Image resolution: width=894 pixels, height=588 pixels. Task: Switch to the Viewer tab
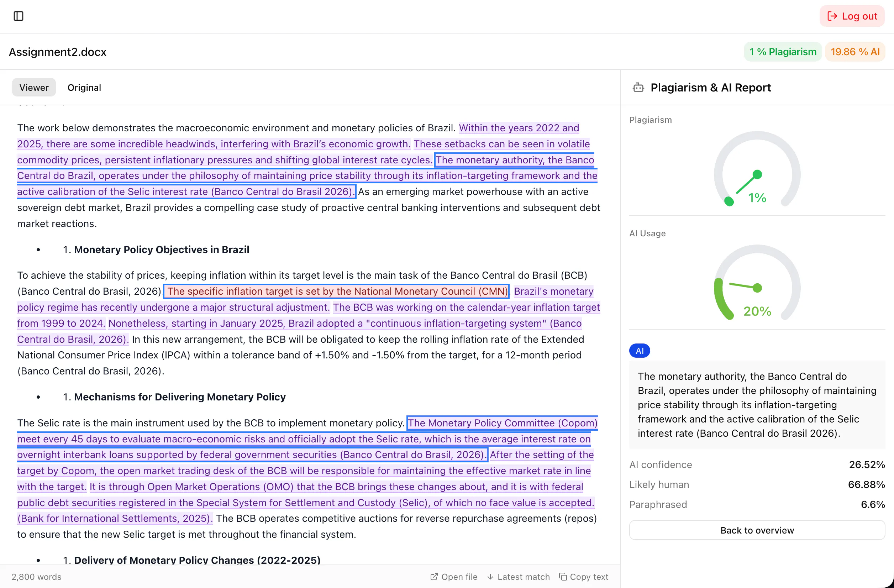click(x=34, y=88)
